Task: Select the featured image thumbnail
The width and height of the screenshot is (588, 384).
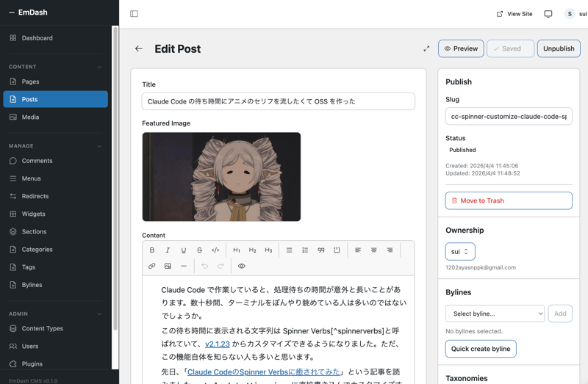Action: tap(221, 177)
